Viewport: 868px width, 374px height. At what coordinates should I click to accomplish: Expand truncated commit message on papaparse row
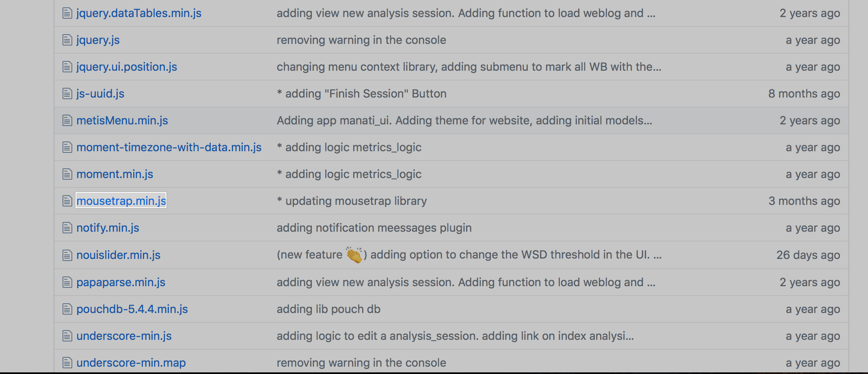[x=651, y=282]
